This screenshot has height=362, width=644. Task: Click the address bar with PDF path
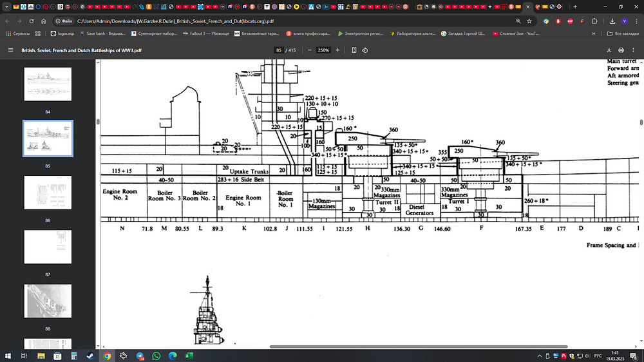290,21
